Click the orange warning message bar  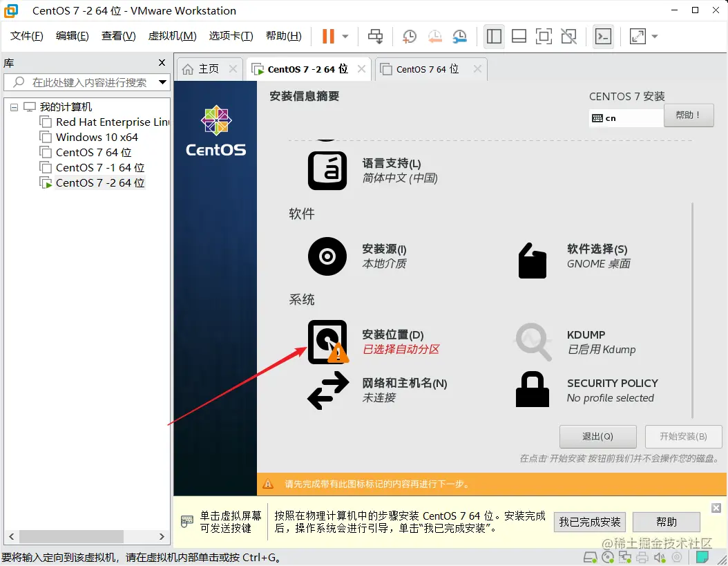pyautogui.click(x=492, y=484)
